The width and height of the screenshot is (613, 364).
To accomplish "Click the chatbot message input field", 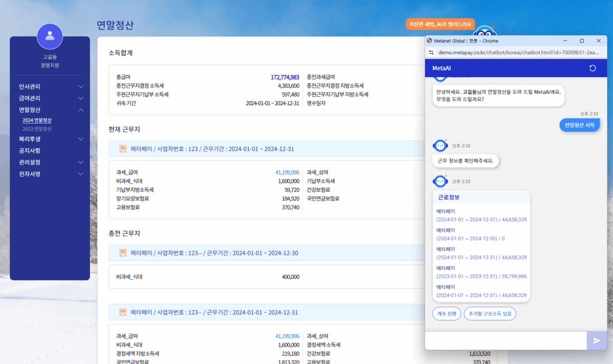I will (x=506, y=341).
